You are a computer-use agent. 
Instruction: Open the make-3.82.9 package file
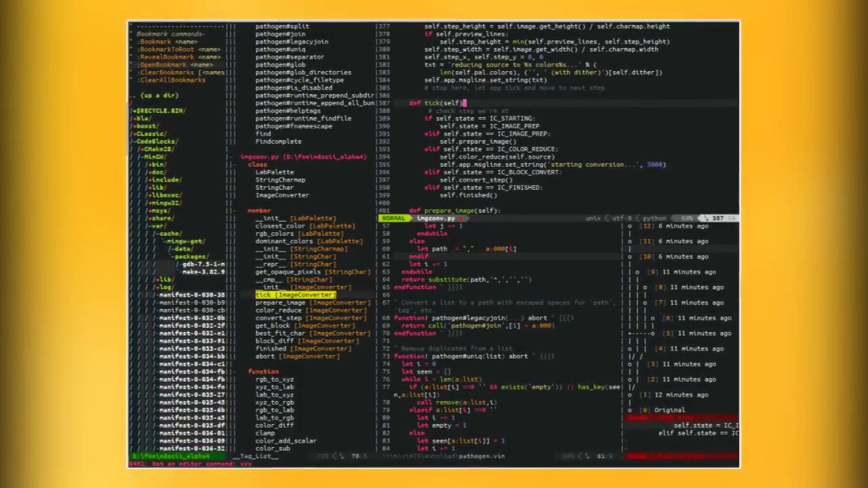(x=201, y=272)
